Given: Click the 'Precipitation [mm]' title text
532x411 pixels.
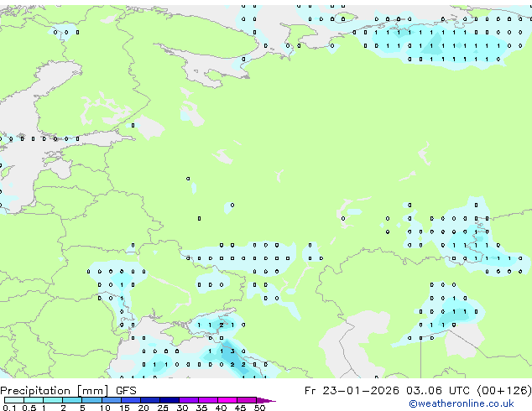Looking at the screenshot, I should tap(55, 391).
